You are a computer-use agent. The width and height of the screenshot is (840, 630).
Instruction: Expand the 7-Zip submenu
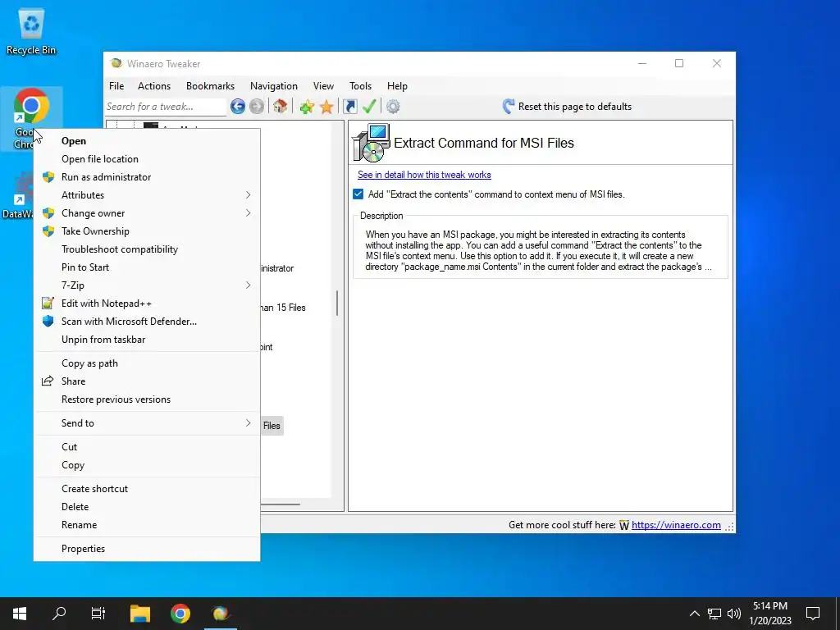(x=147, y=285)
